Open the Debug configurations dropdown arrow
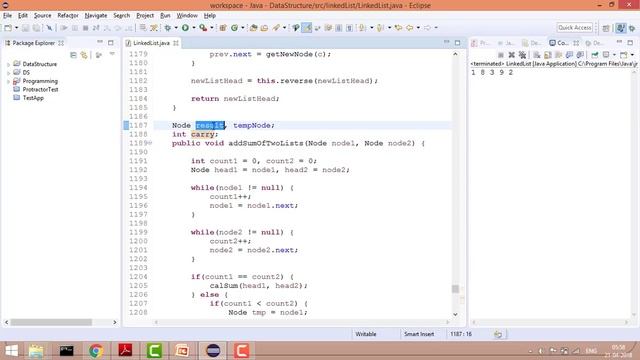The width and height of the screenshot is (640, 360). pos(176,28)
